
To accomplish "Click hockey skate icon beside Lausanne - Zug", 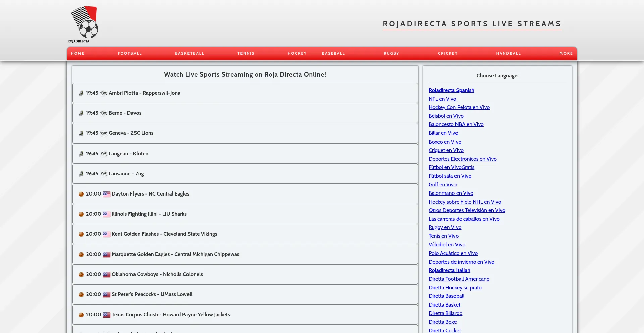I will (81, 174).
